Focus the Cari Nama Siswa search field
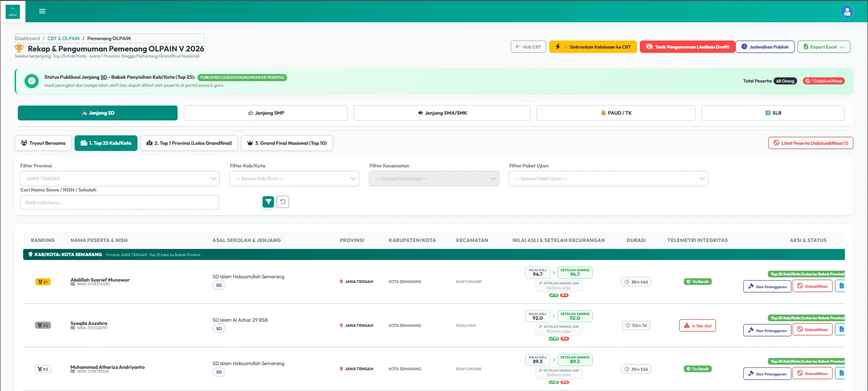The width and height of the screenshot is (868, 391). (120, 203)
